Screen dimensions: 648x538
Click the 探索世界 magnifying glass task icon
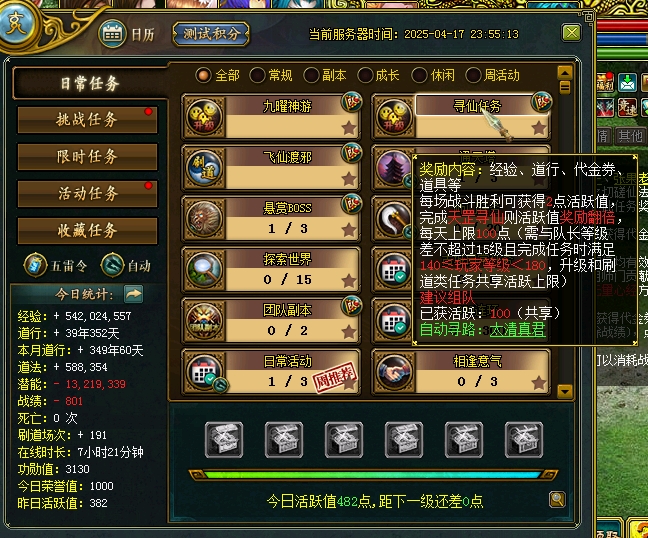[204, 269]
